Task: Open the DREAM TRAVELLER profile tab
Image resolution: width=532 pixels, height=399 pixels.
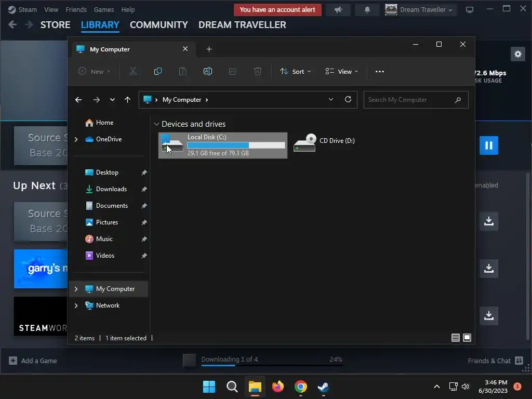Action: [242, 25]
